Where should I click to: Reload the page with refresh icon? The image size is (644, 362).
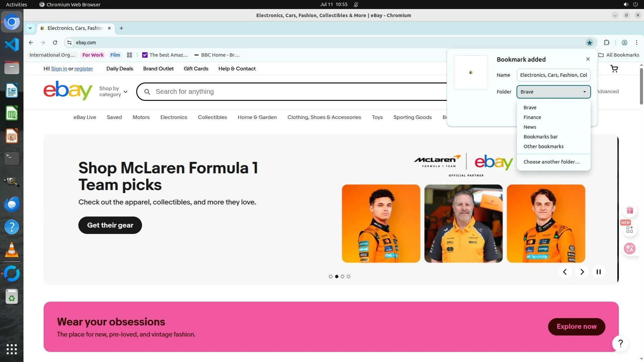[x=55, y=43]
